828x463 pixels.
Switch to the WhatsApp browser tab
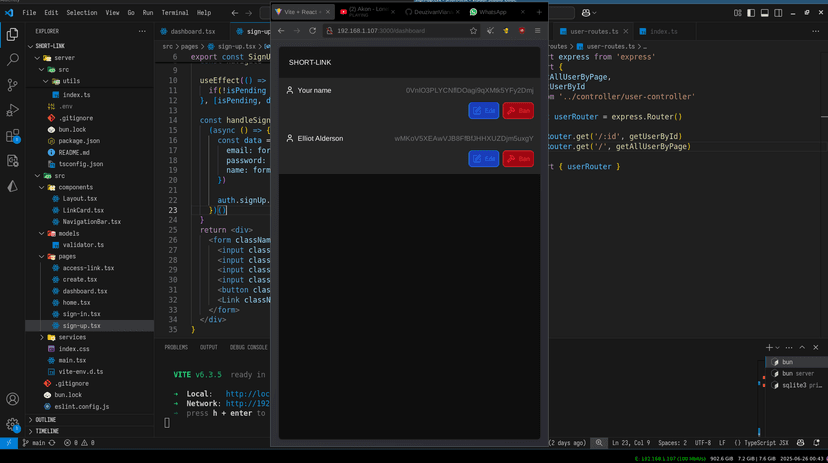[x=492, y=12]
